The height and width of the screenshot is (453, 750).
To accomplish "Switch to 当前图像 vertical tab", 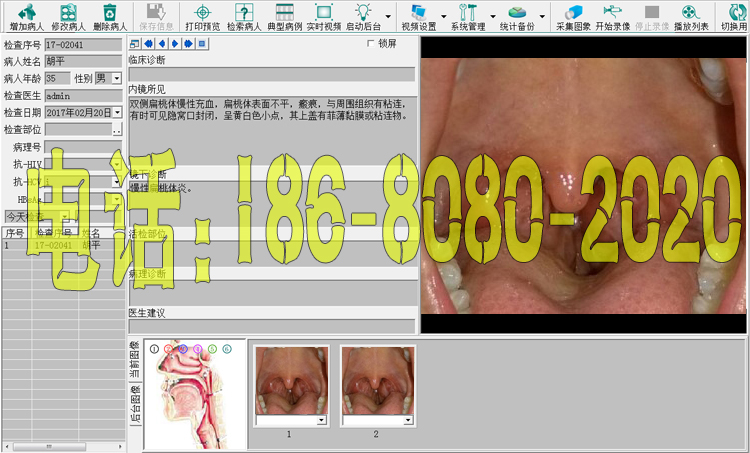I will (135, 360).
